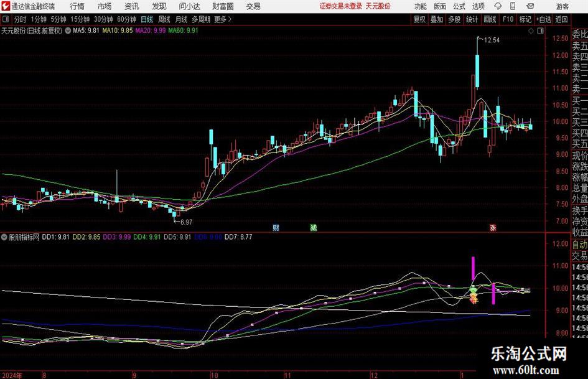The height and width of the screenshot is (379, 588).
Task: Click the red 天元股份 title-bar link
Action: pos(378,6)
